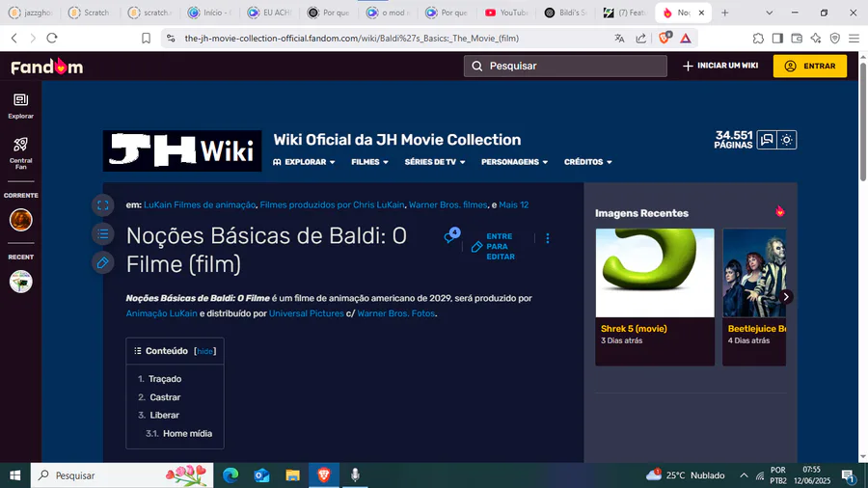Expand the FILMES menu
Viewport: 868px width, 488px height.
[x=369, y=162]
